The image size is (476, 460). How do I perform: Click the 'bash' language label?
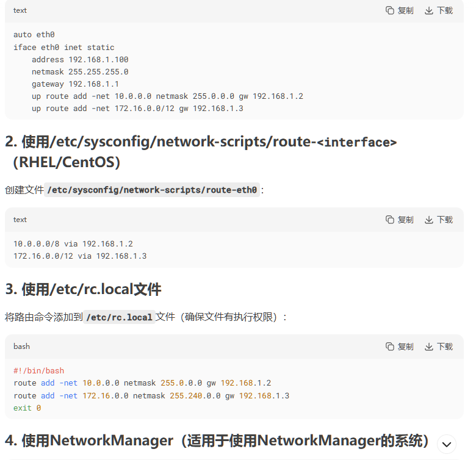(x=21, y=347)
